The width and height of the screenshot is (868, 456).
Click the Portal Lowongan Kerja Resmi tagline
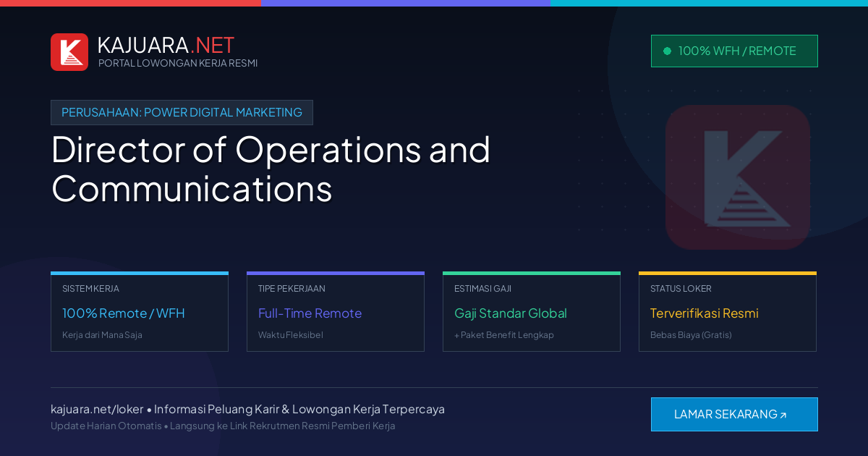pyautogui.click(x=178, y=63)
